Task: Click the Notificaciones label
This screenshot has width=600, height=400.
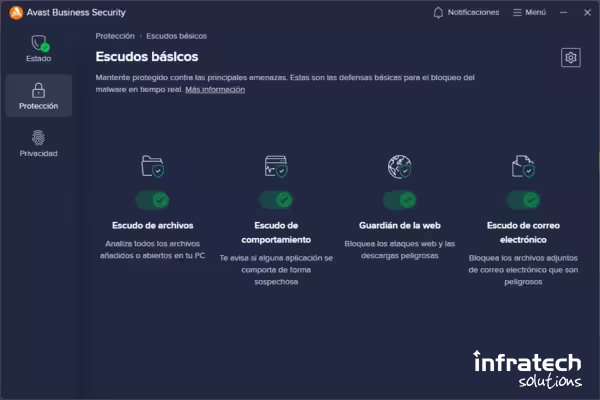Action: 473,13
